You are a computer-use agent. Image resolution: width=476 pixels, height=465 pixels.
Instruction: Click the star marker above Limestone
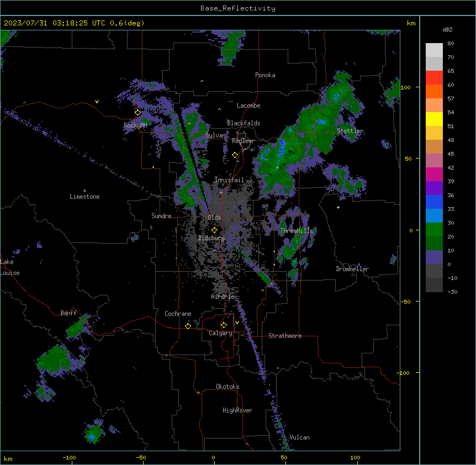coord(84,191)
